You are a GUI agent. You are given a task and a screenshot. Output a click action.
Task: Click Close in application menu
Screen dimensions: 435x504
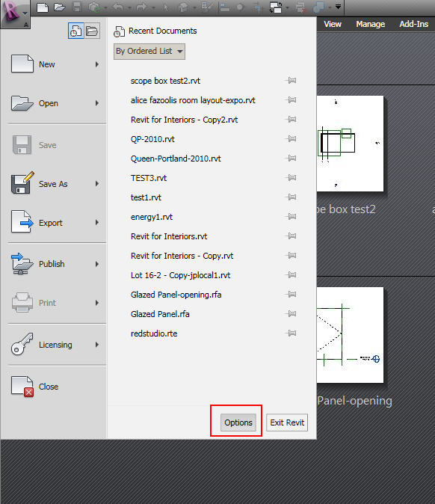pos(55,387)
